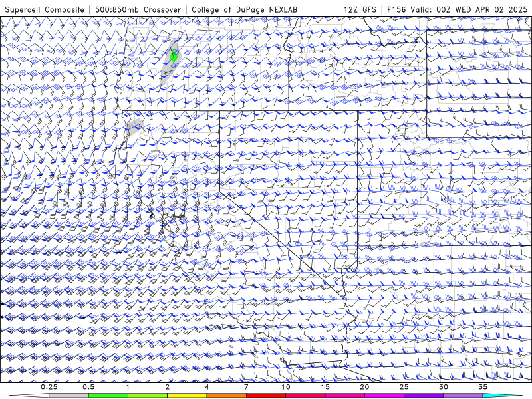532x399 pixels.
Task: Click the "Supercell Composite" title text
Action: tap(45, 9)
